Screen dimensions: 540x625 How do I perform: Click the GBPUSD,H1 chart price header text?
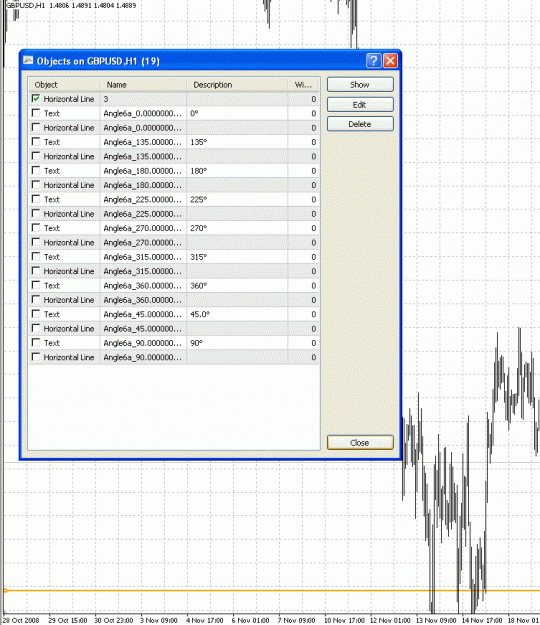click(x=71, y=6)
